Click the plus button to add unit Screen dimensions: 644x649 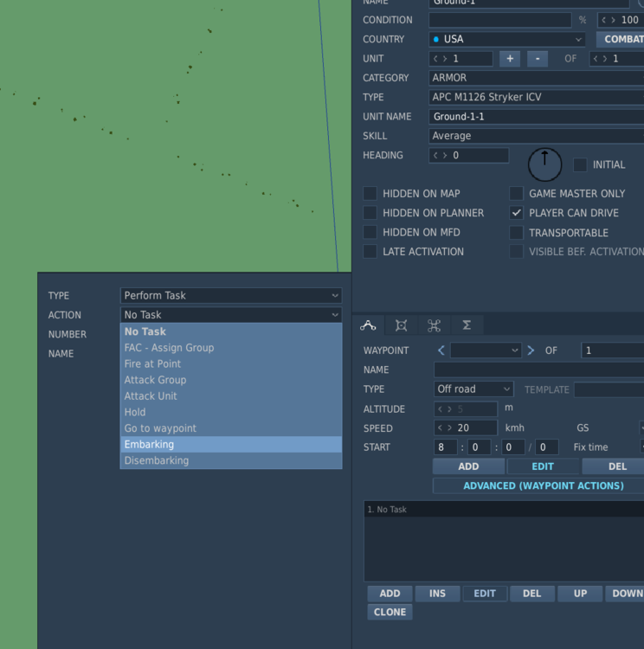coord(510,59)
